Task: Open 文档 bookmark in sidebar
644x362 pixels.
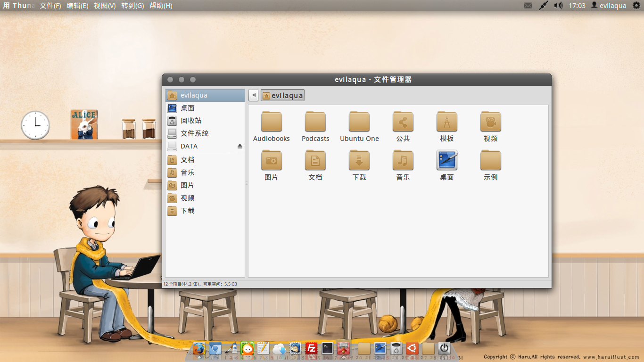Action: tap(205, 160)
